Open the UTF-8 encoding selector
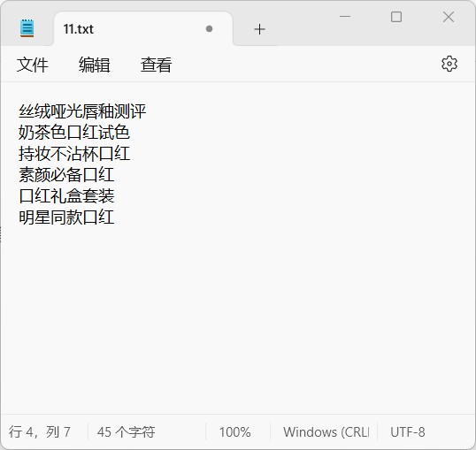476x450 pixels. (x=407, y=431)
